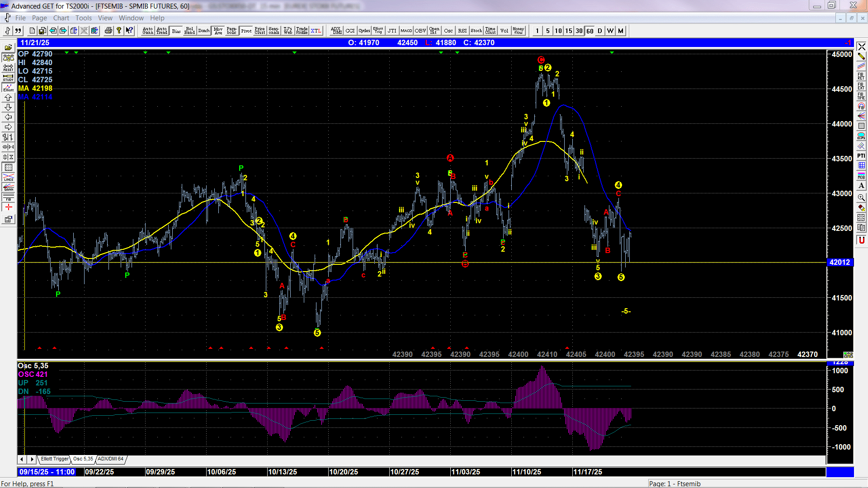Image resolution: width=868 pixels, height=488 pixels.
Task: Switch to the Elliott Trigger tab
Action: [x=55, y=459]
